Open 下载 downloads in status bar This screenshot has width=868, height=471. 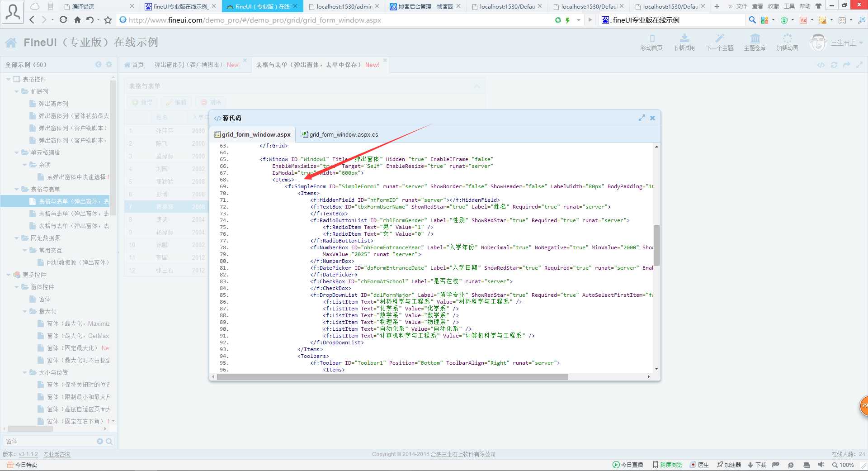(757, 465)
